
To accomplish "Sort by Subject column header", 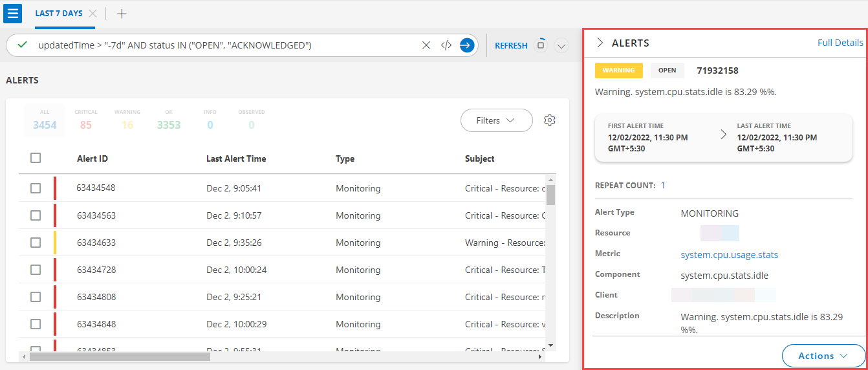I will coord(480,158).
